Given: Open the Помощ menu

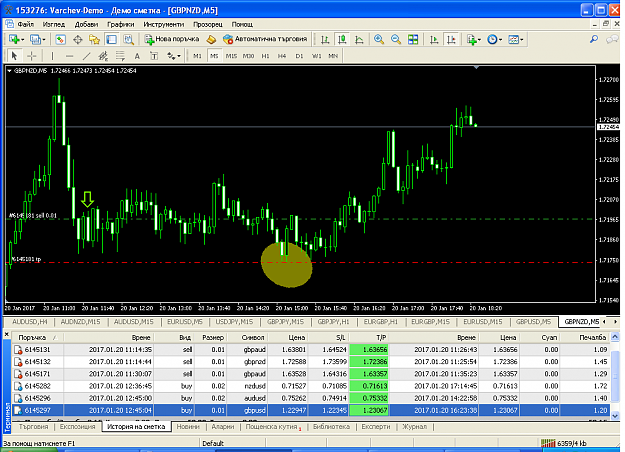Looking at the screenshot, I should tap(242, 24).
